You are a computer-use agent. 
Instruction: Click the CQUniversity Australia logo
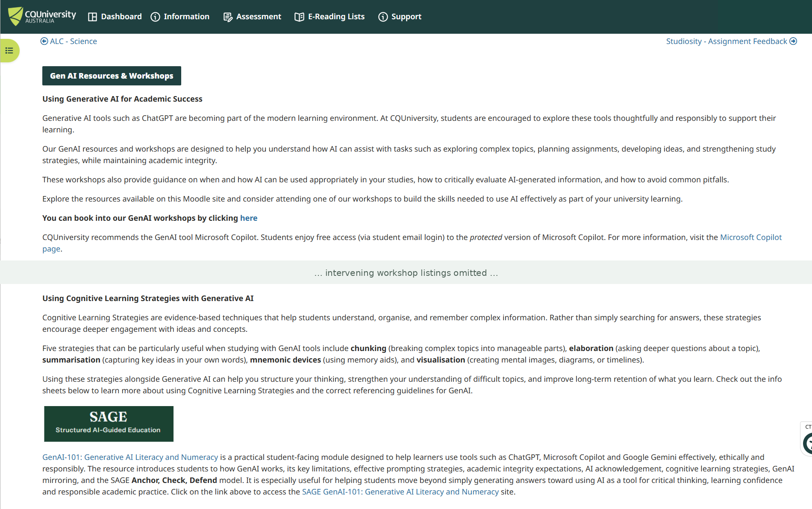point(42,16)
